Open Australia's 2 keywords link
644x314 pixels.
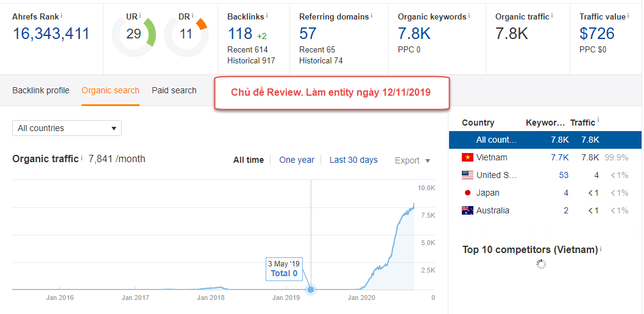tap(567, 210)
